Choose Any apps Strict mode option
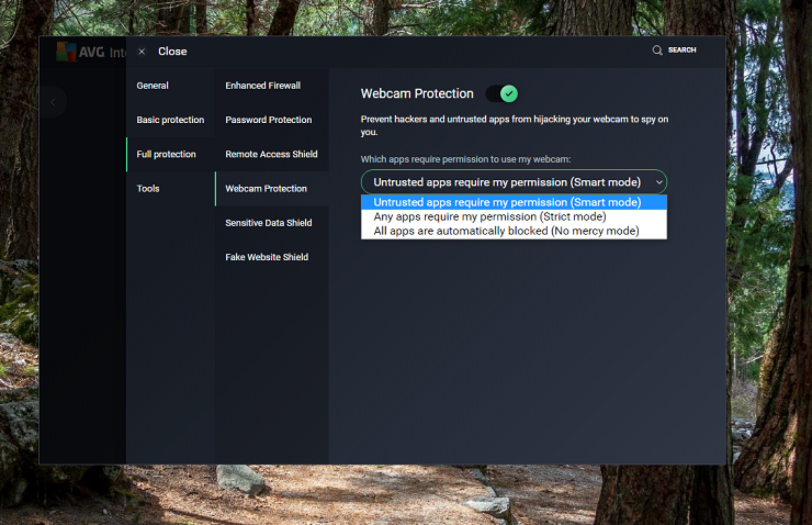The width and height of the screenshot is (812, 525). coord(490,217)
